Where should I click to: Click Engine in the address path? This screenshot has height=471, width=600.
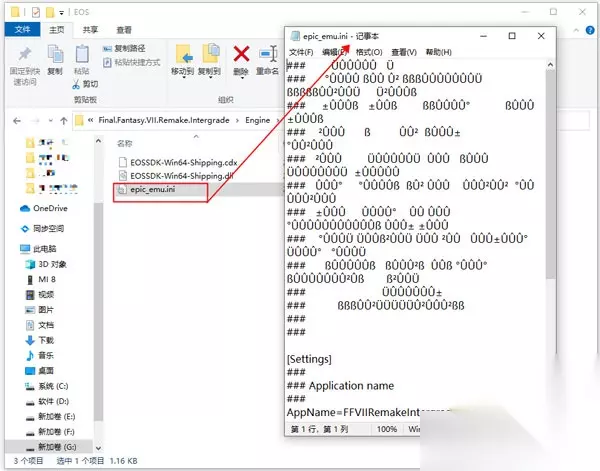[258, 120]
